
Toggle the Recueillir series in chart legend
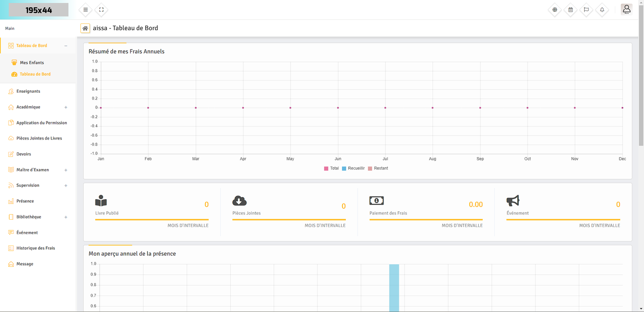353,168
